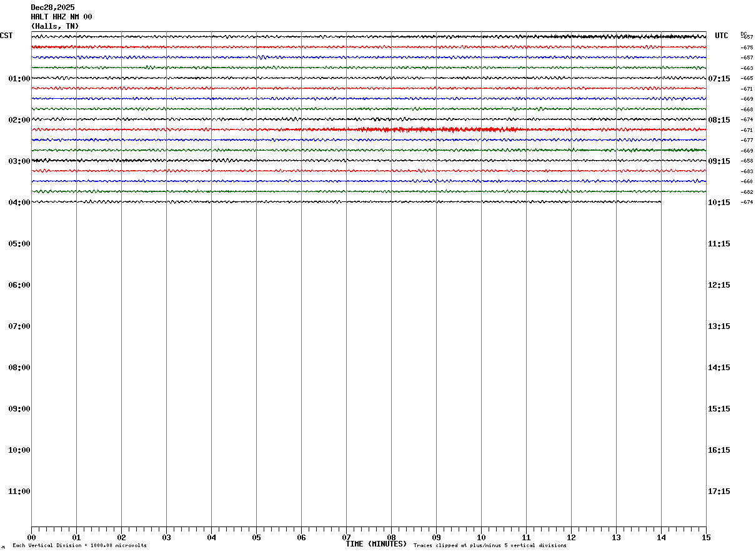Click minute 02 on the time axis

coord(121,538)
